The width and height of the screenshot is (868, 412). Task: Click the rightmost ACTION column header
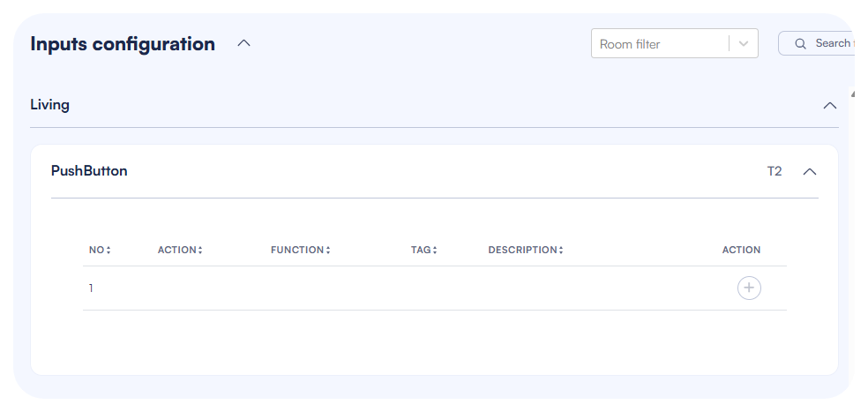click(x=741, y=250)
